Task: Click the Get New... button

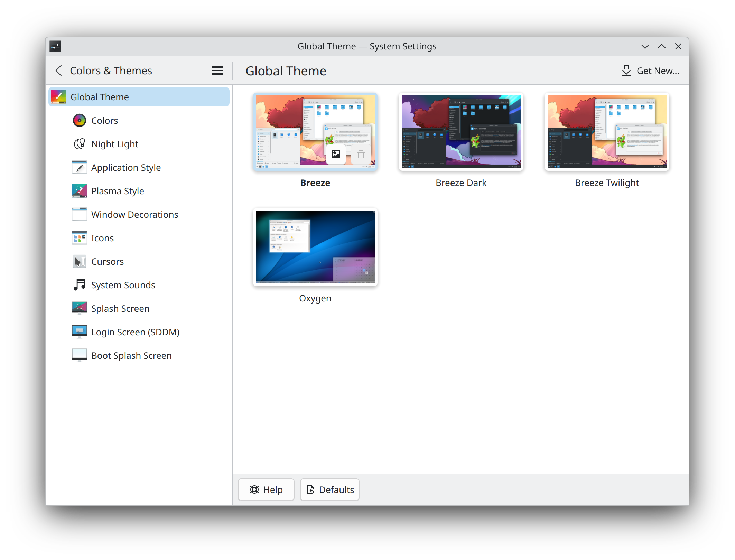Action: (x=650, y=71)
